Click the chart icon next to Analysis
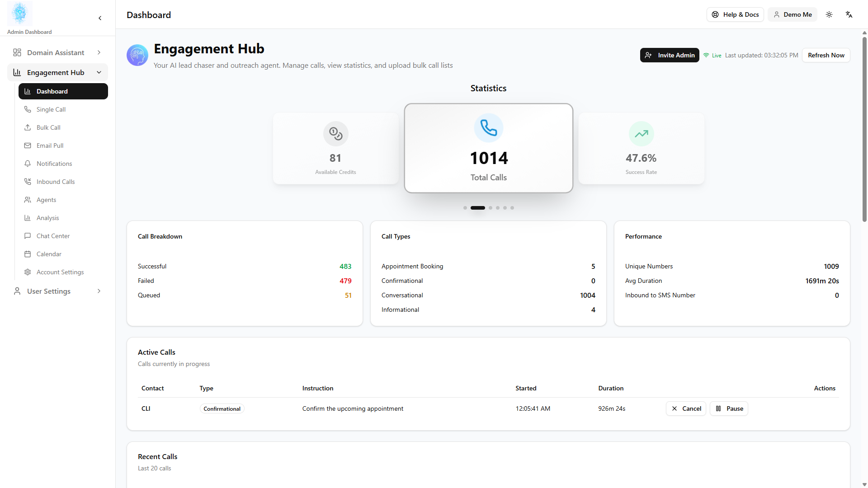 (28, 218)
